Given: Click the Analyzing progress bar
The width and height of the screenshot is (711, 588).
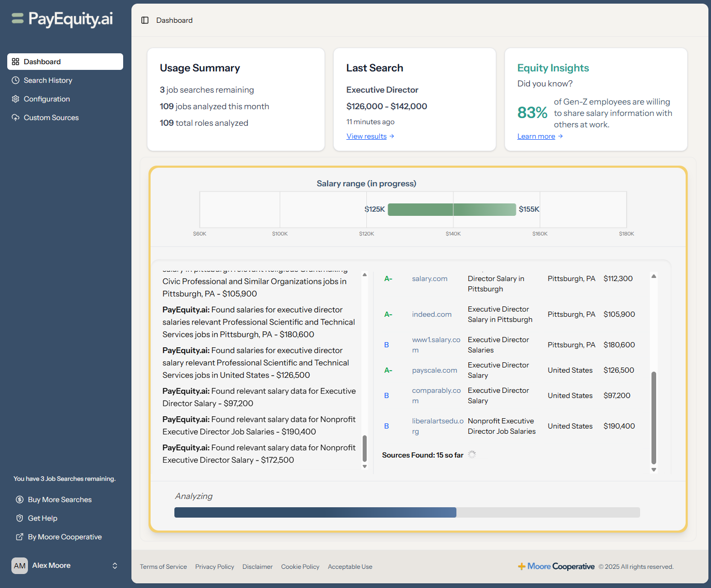Looking at the screenshot, I should tap(407, 512).
